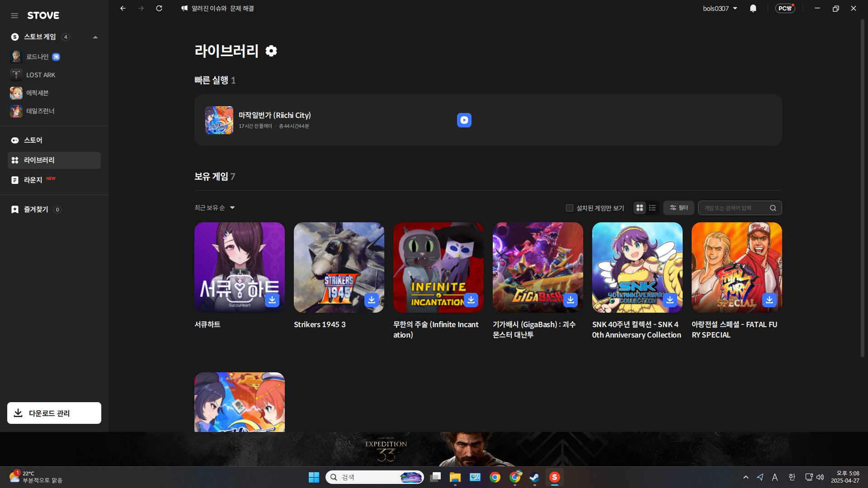Open the 최근 보유 순 sort dropdown
Viewport: 868px width, 488px height.
pos(215,208)
